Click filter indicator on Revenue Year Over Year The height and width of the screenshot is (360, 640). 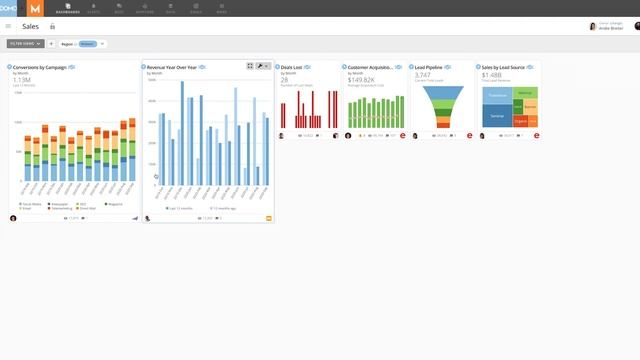(202, 67)
